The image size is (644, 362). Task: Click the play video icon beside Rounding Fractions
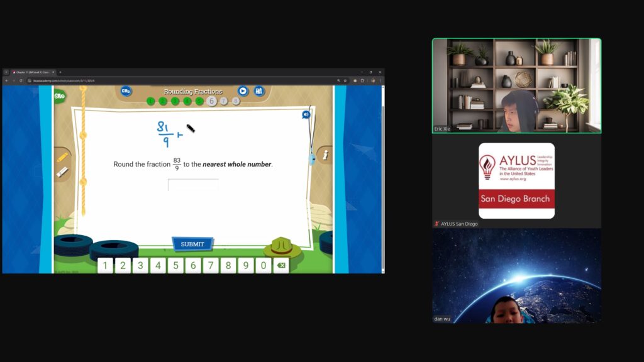click(243, 90)
